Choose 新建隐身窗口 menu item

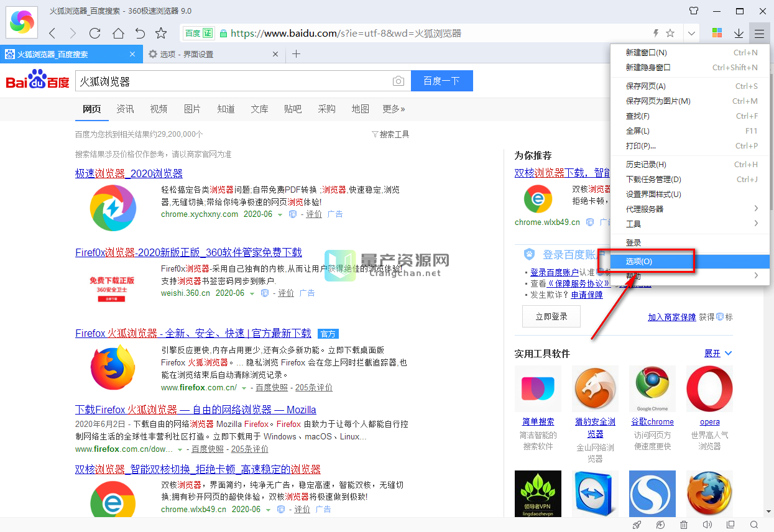coord(690,67)
